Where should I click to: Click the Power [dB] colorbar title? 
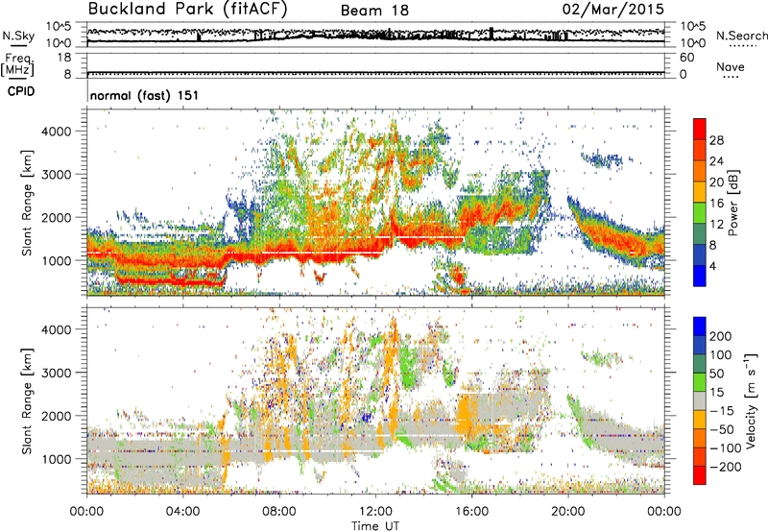[x=732, y=203]
